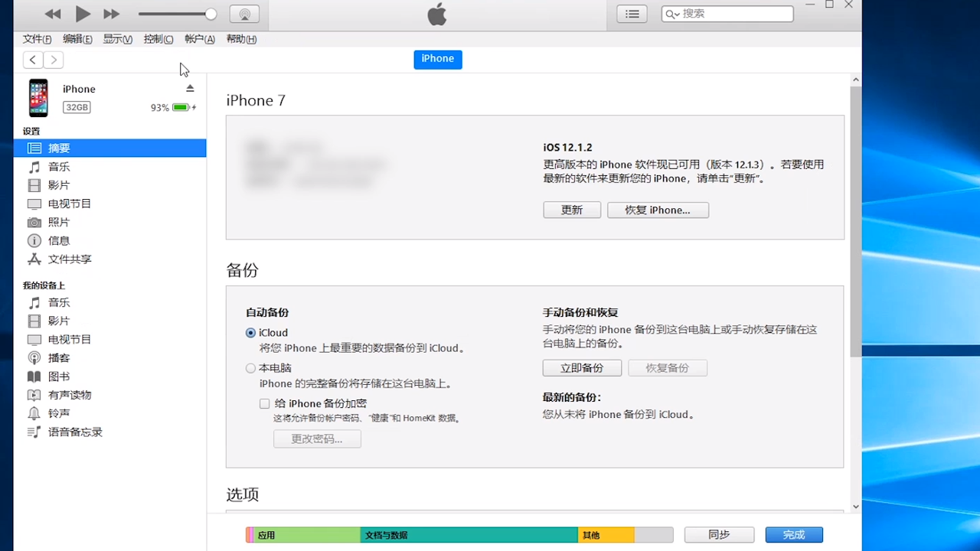The image size is (980, 551).
Task: Start playback with the play button
Action: [83, 14]
